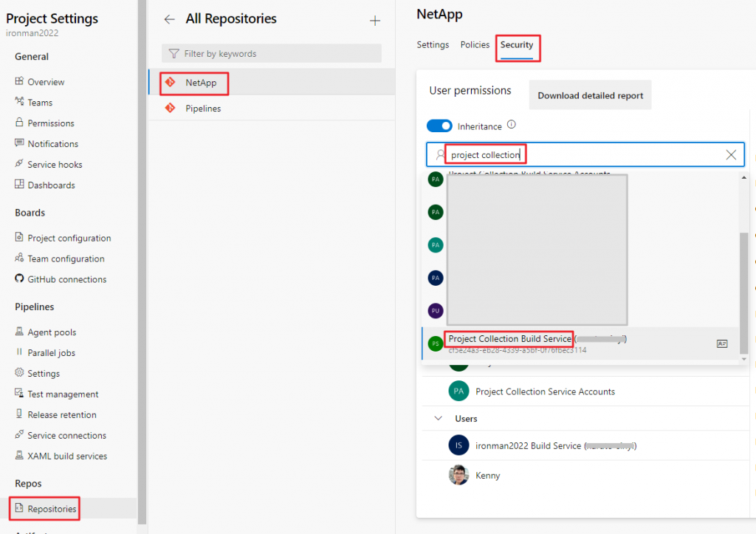Go back from All Repositories
Image resolution: width=756 pixels, height=534 pixels.
(x=169, y=19)
